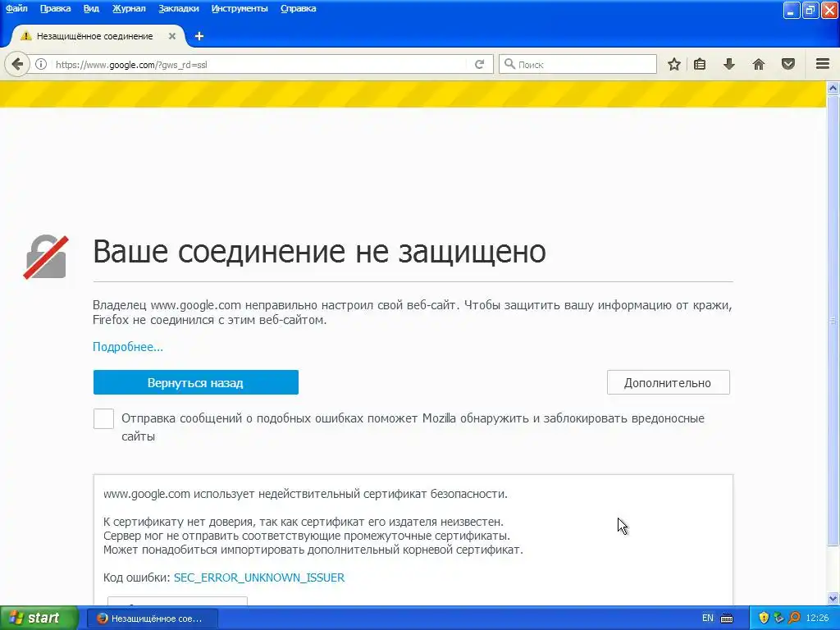Show bookmarks list icon in toolbar
The image size is (840, 630).
point(700,65)
